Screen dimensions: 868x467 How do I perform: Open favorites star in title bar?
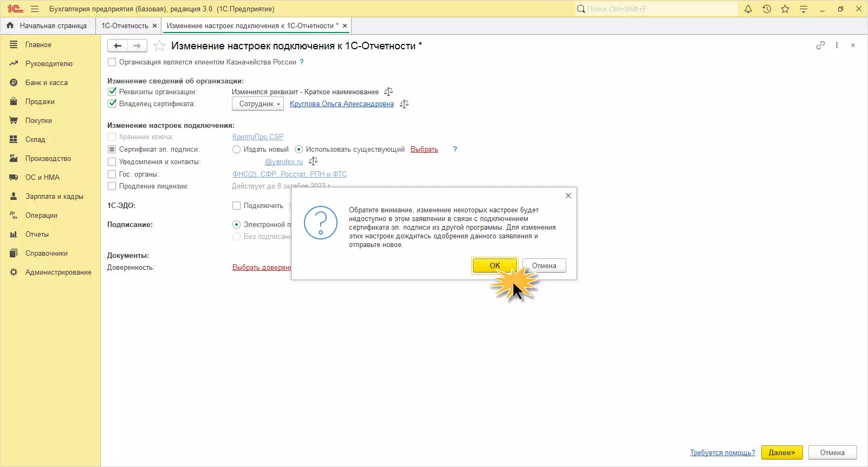point(785,9)
